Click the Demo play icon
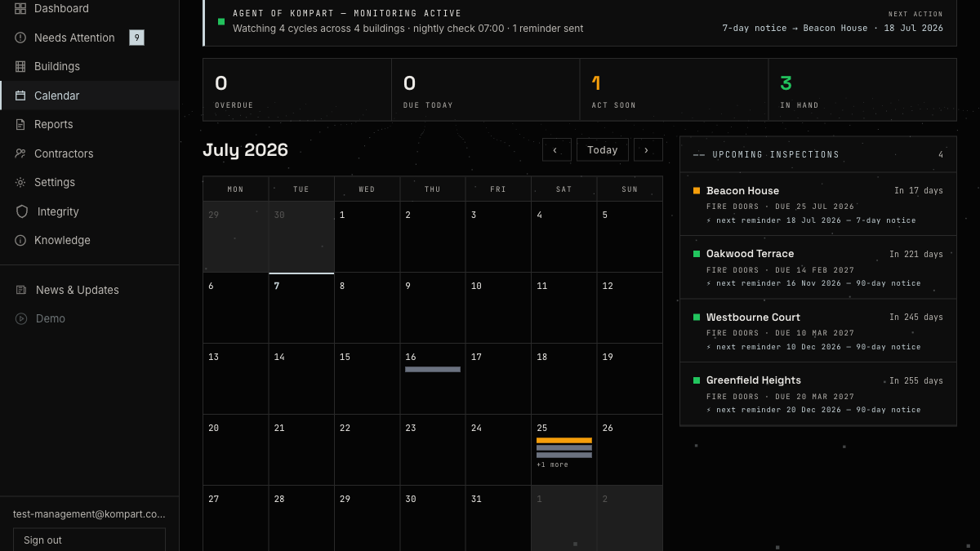Screen dimensions: 980x551 (x=21, y=318)
